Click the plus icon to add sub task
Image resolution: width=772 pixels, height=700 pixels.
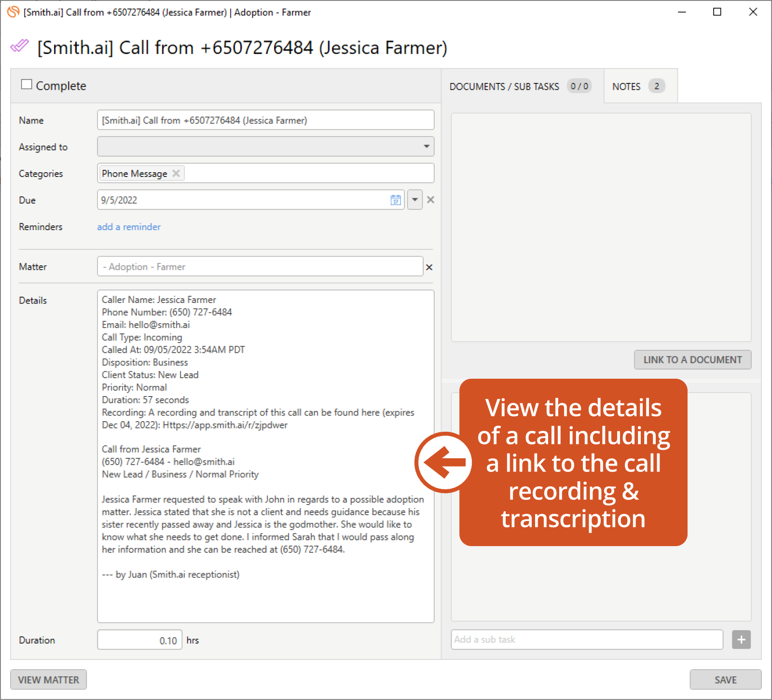[x=741, y=640]
